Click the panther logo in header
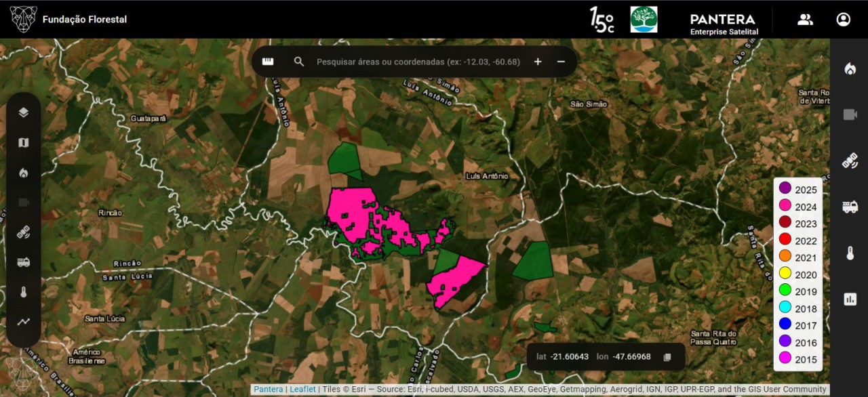 click(23, 19)
